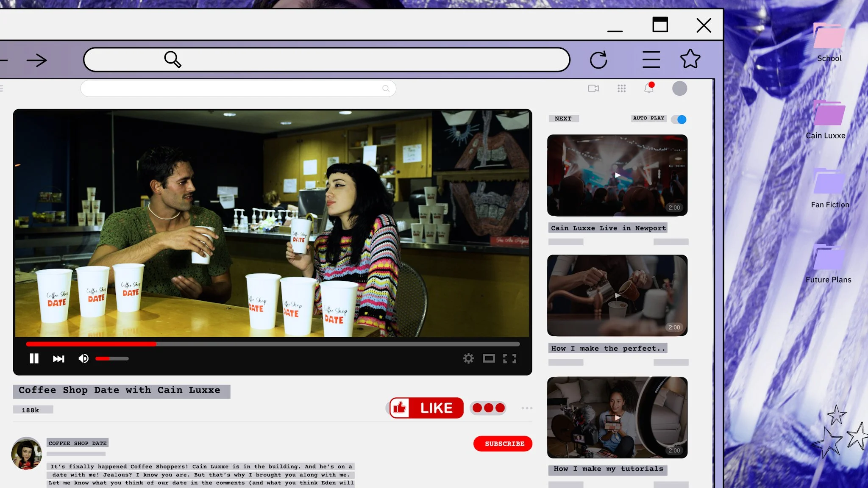Reload the browser page

pos(598,60)
